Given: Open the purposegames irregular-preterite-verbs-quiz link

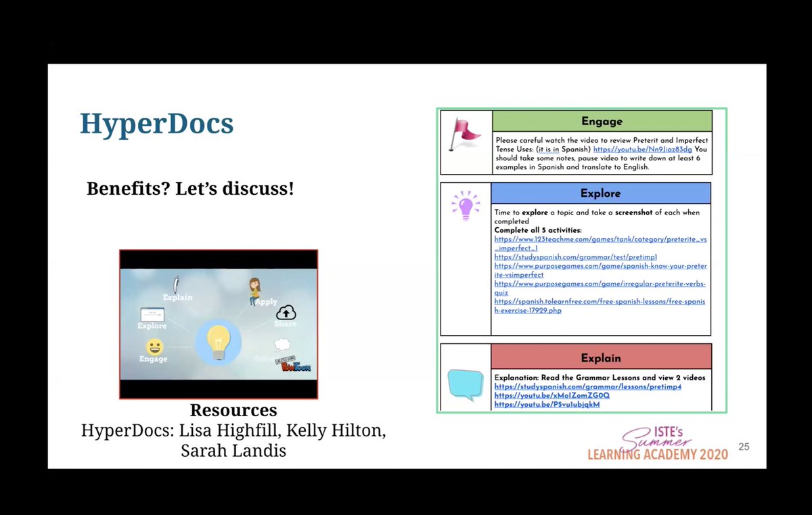Looking at the screenshot, I should click(x=600, y=288).
